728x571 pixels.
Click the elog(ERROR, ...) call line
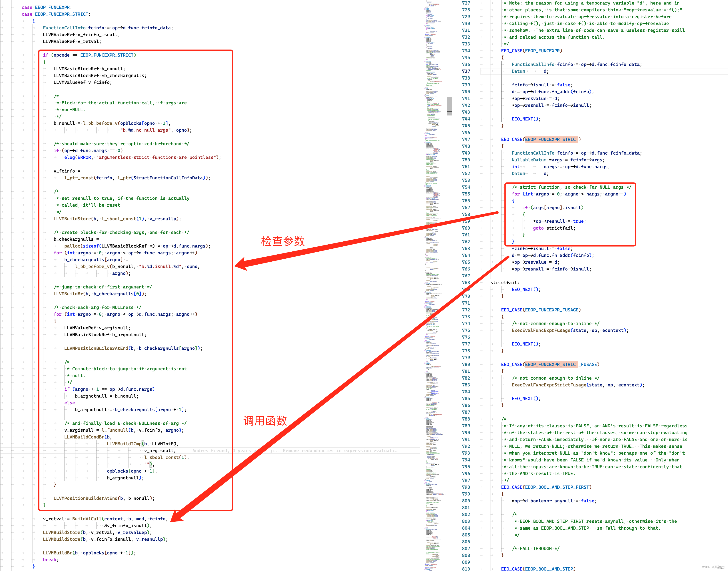click(143, 158)
